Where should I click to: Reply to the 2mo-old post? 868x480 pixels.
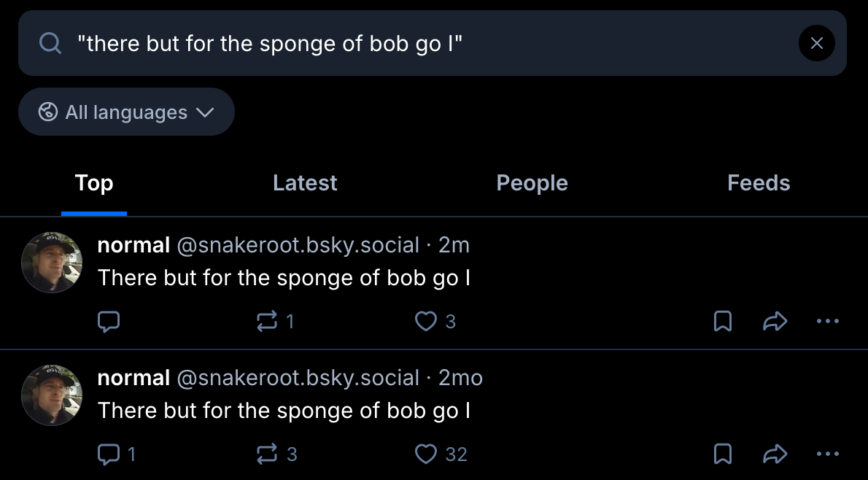[109, 454]
